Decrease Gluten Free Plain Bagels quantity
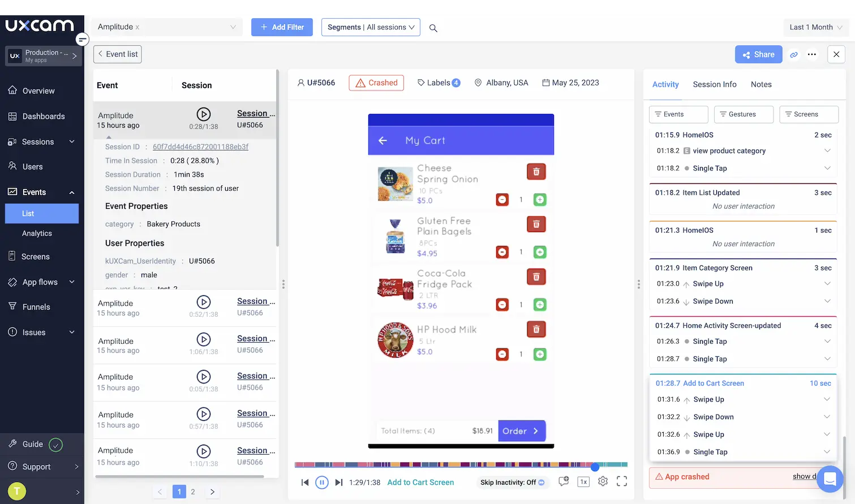The width and height of the screenshot is (855, 504). [502, 252]
